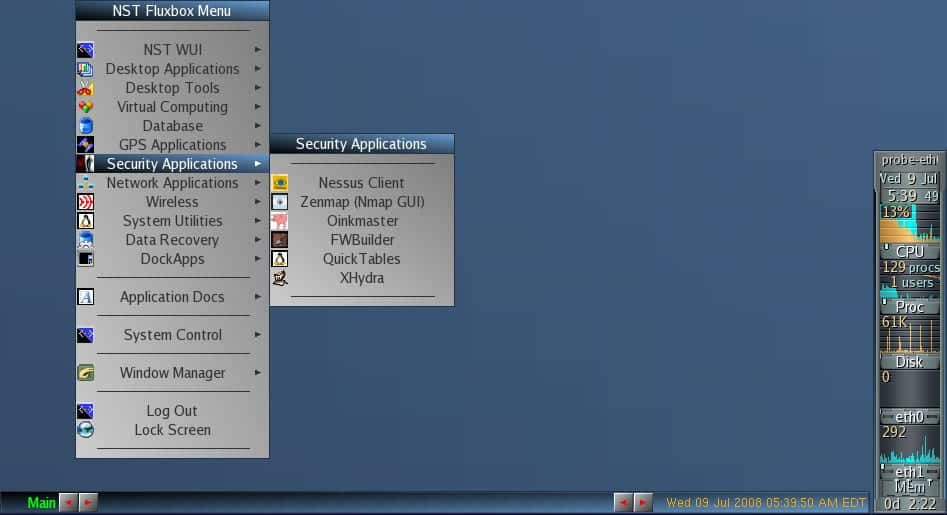Click the System Utilities penguin icon
The image size is (947, 515).
click(x=85, y=221)
